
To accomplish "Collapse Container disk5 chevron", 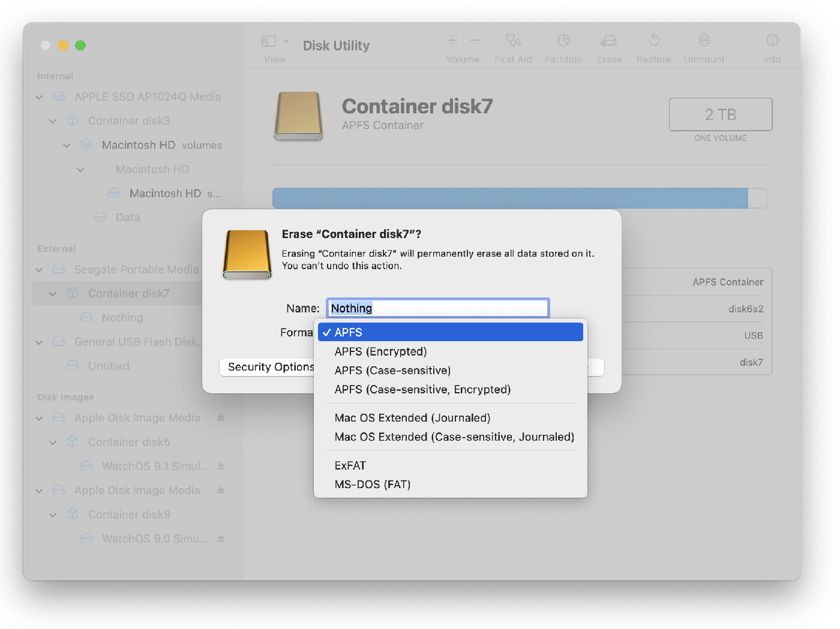I will pyautogui.click(x=53, y=443).
